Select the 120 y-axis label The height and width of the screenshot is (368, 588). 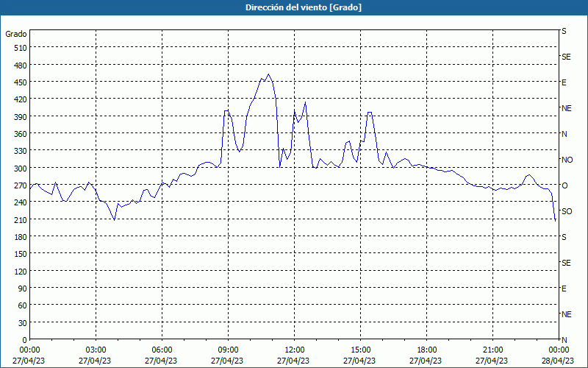pos(21,271)
